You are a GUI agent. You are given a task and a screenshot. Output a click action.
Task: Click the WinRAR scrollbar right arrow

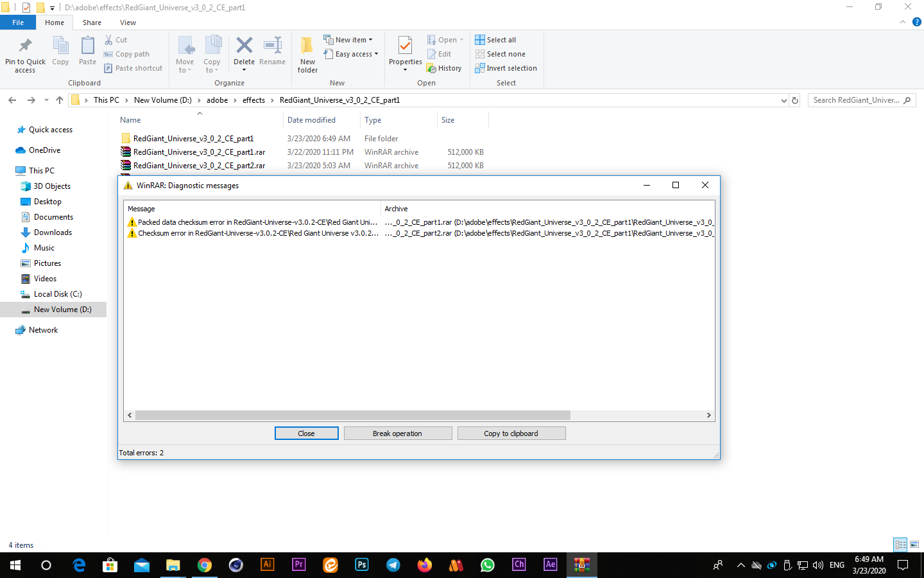pyautogui.click(x=708, y=415)
